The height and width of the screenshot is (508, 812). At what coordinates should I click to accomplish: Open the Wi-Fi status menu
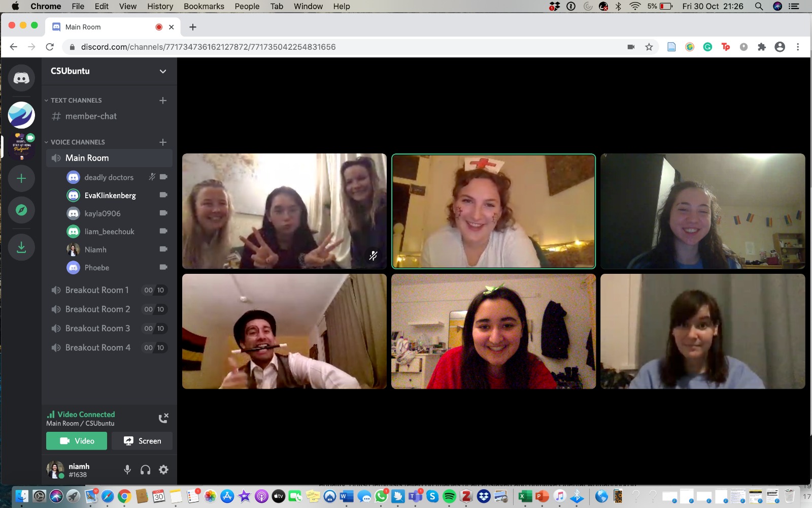coord(635,6)
